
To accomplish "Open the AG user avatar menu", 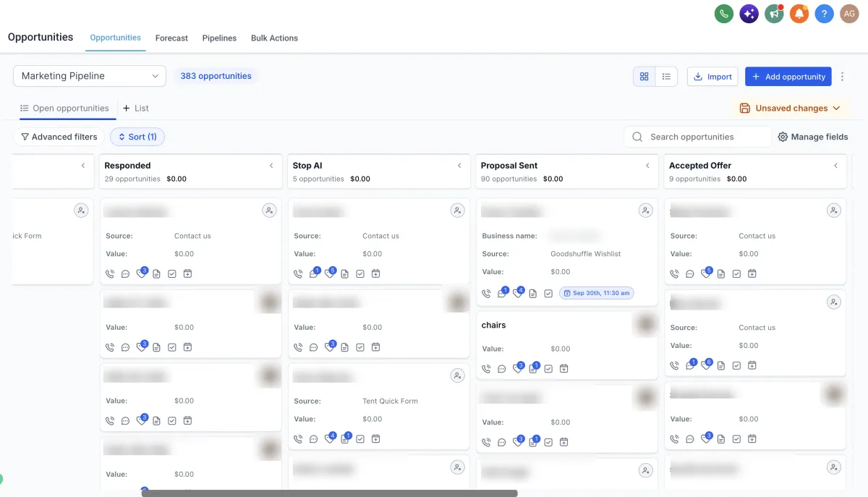I will point(849,14).
